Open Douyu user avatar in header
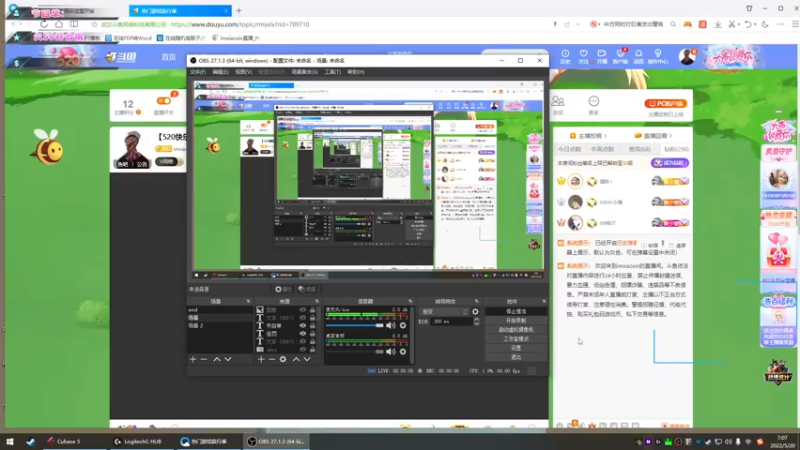 (687, 56)
